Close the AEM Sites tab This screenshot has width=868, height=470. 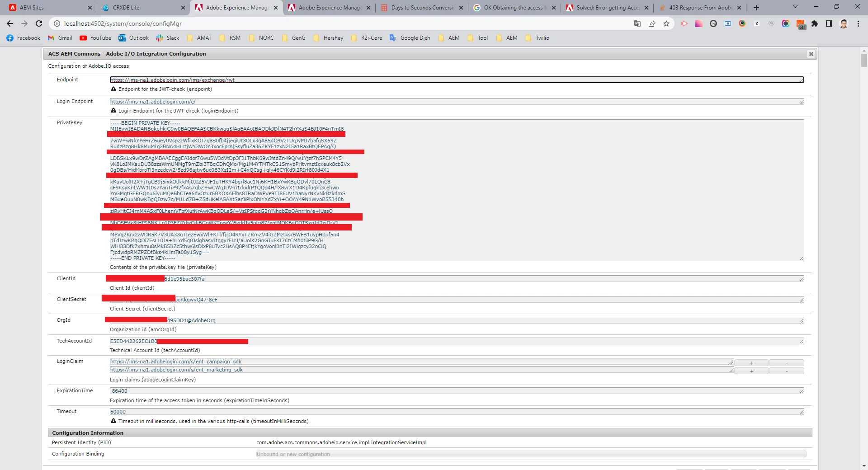[90, 8]
